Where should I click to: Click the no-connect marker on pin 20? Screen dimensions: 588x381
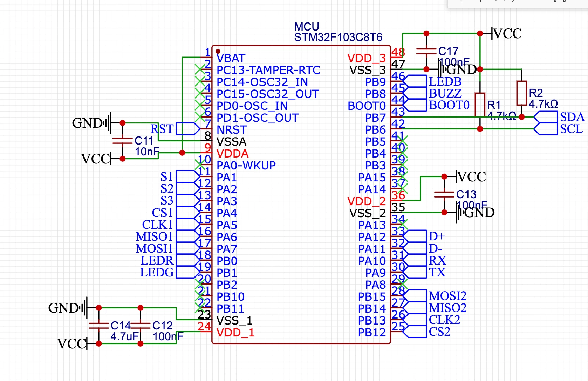(x=200, y=284)
